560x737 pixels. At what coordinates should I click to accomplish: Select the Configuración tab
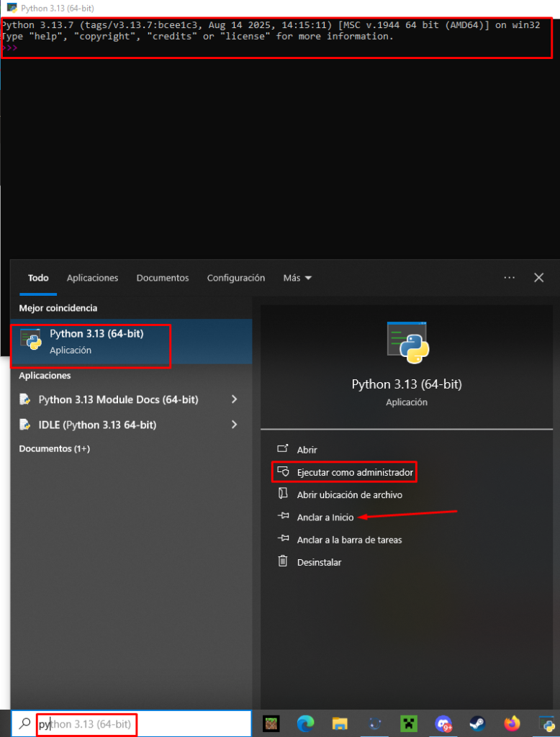click(x=236, y=278)
